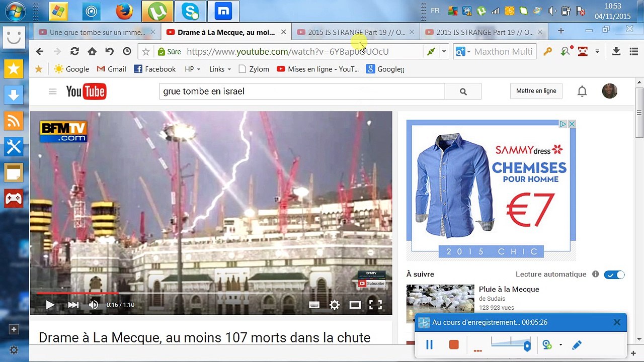Image resolution: width=644 pixels, height=362 pixels.
Task: Open the toolbar overflow dropdown arrow
Action: 597,51
